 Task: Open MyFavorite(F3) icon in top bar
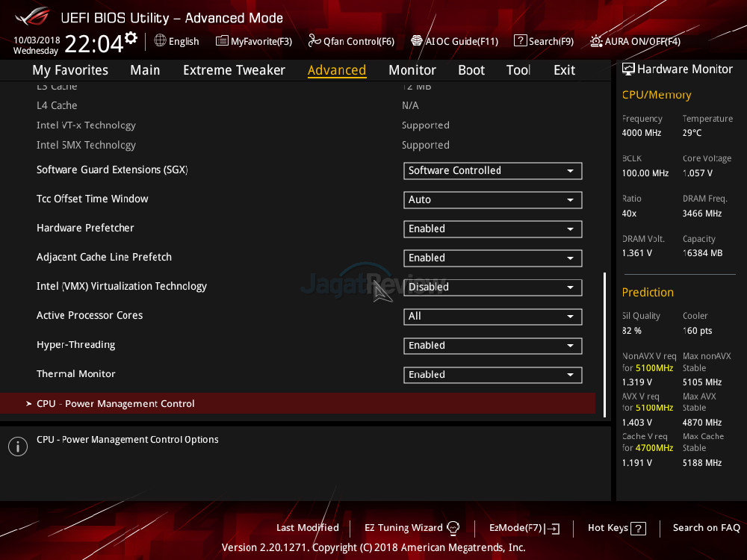coord(222,41)
